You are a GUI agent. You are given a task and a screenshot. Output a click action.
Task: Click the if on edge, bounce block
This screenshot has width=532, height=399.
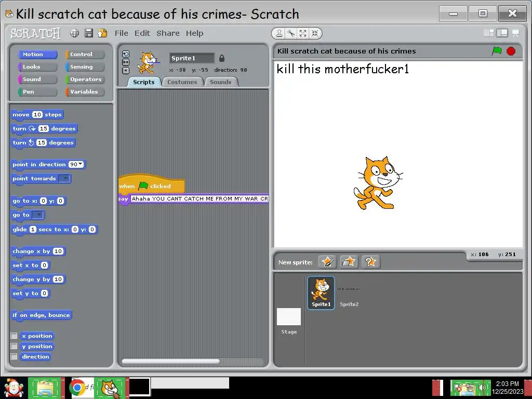click(42, 315)
